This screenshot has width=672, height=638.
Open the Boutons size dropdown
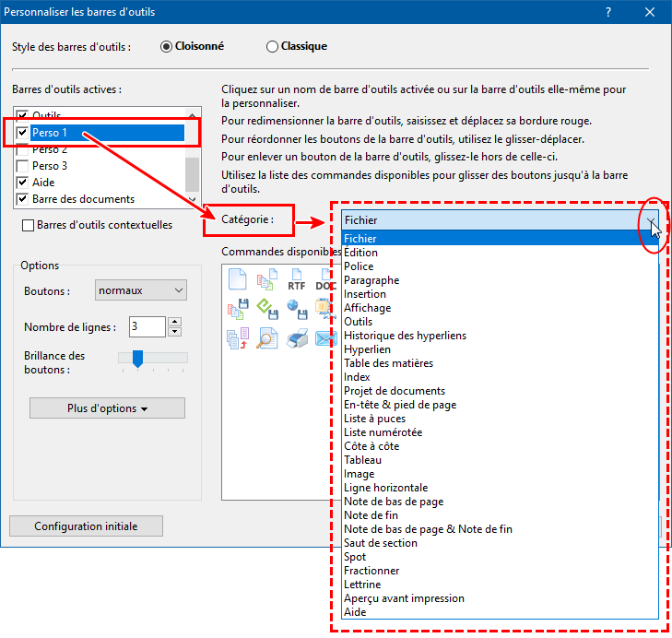point(141,290)
